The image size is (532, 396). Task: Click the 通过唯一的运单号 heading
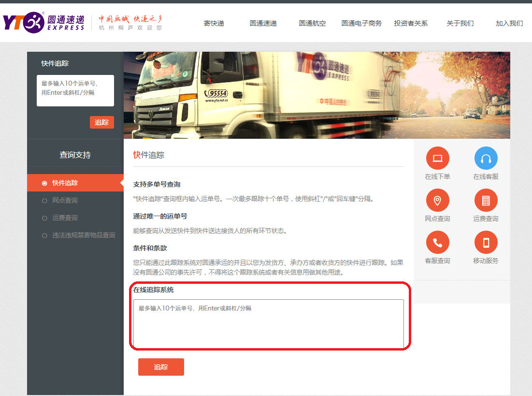160,216
